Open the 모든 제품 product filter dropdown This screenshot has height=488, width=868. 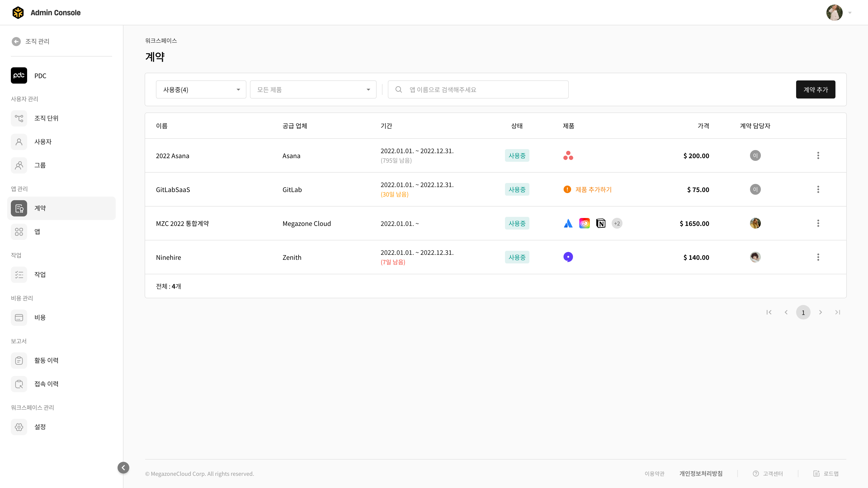[x=313, y=90]
